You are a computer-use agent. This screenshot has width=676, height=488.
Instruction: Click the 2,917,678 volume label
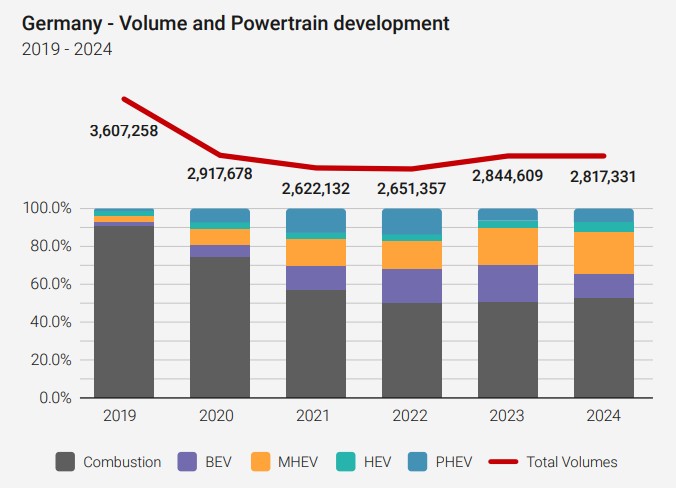click(220, 173)
